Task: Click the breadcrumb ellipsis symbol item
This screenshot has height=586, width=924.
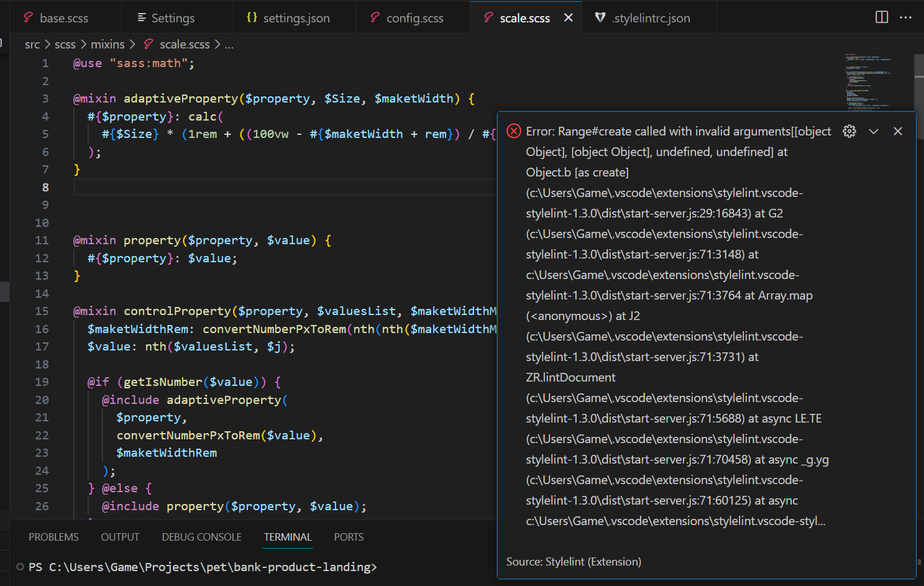Action: [x=229, y=45]
